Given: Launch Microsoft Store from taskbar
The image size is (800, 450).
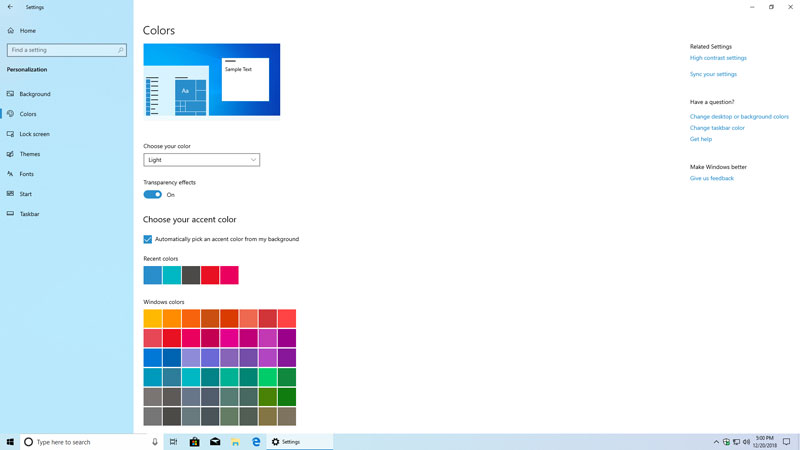Looking at the screenshot, I should (x=194, y=442).
